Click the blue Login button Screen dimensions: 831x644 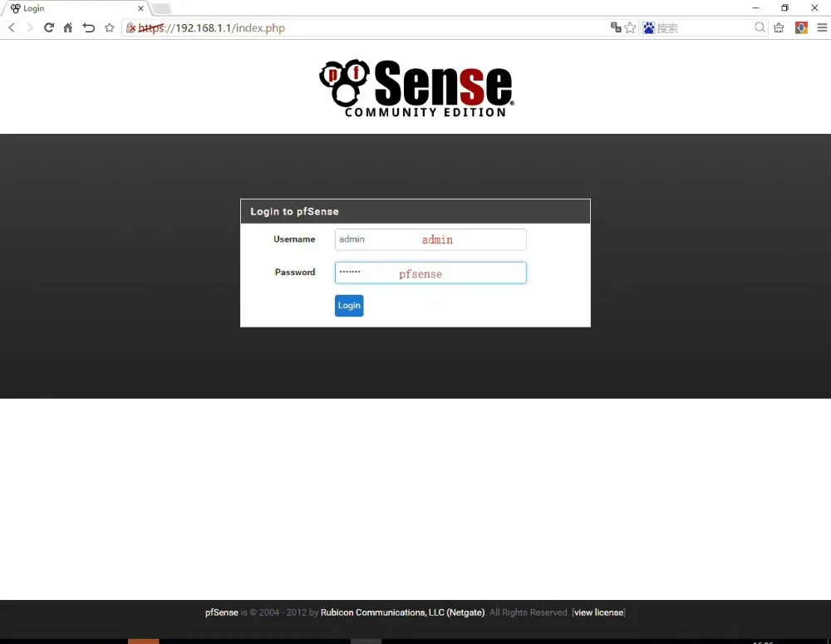(349, 305)
